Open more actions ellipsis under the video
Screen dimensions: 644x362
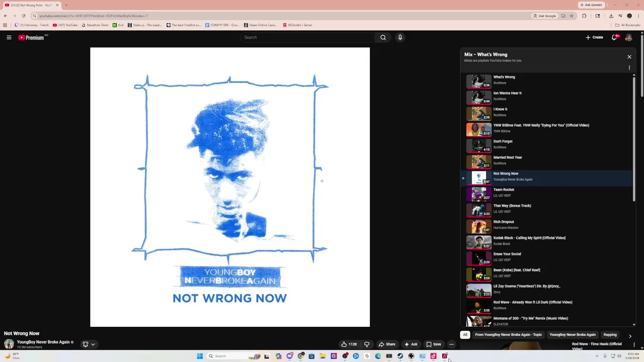(451, 344)
